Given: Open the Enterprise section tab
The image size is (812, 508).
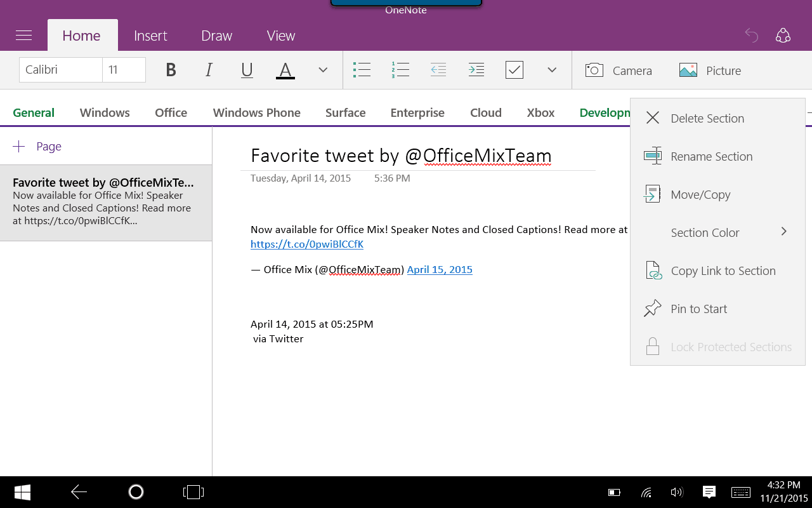Looking at the screenshot, I should pos(417,112).
